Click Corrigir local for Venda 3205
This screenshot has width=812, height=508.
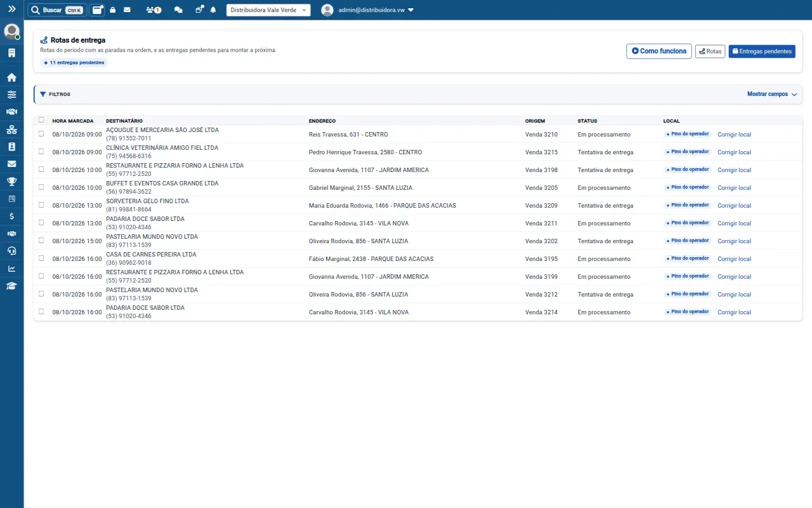tap(734, 188)
